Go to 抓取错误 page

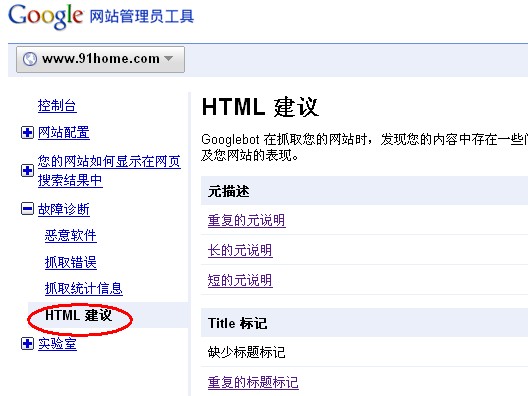pos(71,262)
